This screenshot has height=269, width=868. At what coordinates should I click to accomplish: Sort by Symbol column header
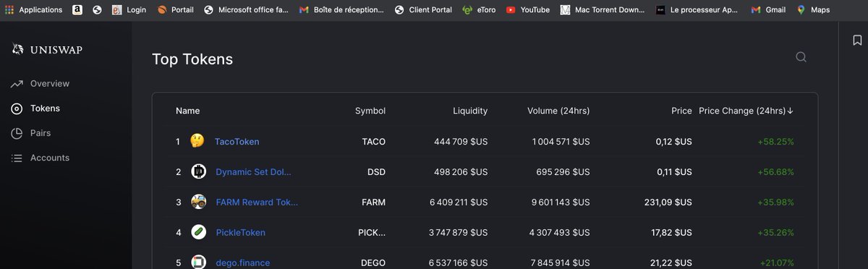[370, 111]
